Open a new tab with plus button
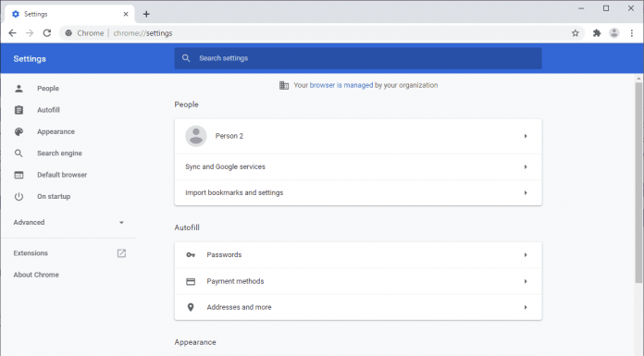The height and width of the screenshot is (356, 644). click(146, 14)
